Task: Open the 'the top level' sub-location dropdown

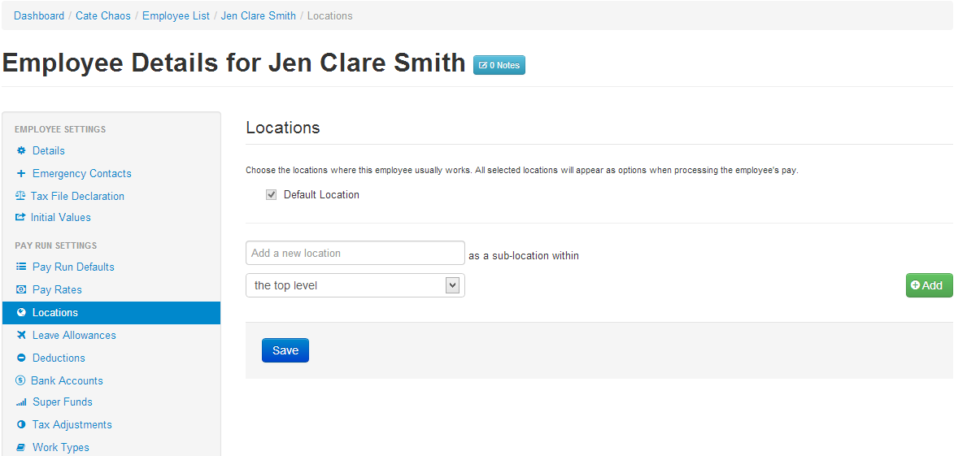Action: tap(355, 285)
